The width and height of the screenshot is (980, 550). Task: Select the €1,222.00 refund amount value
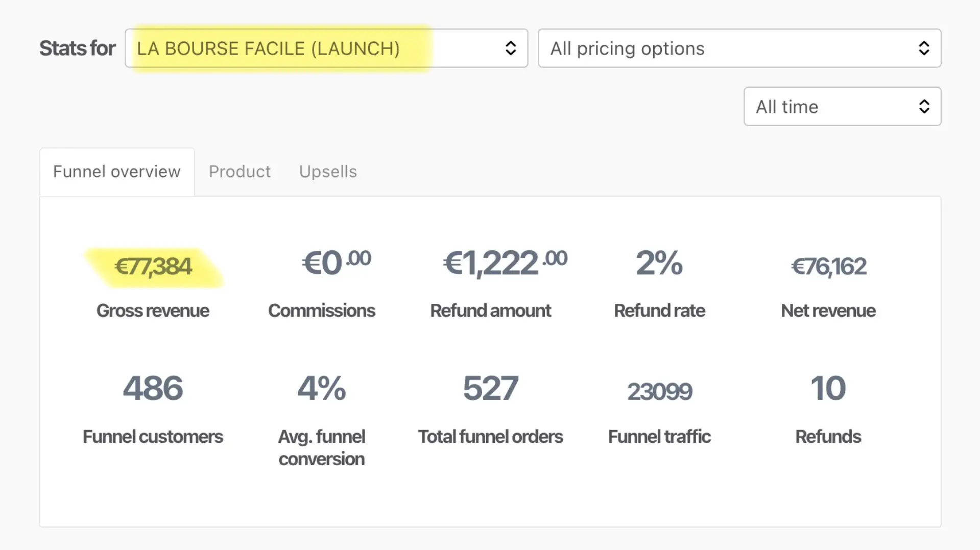coord(505,262)
